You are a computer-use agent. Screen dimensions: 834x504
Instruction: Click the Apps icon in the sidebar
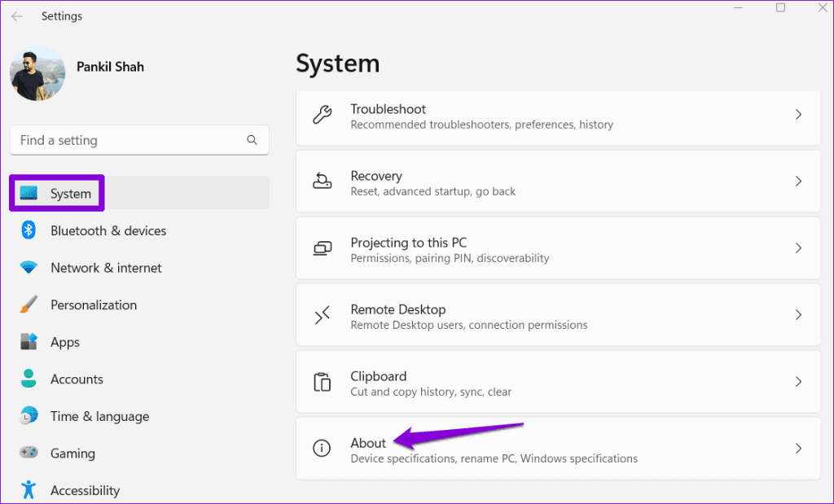coord(29,342)
